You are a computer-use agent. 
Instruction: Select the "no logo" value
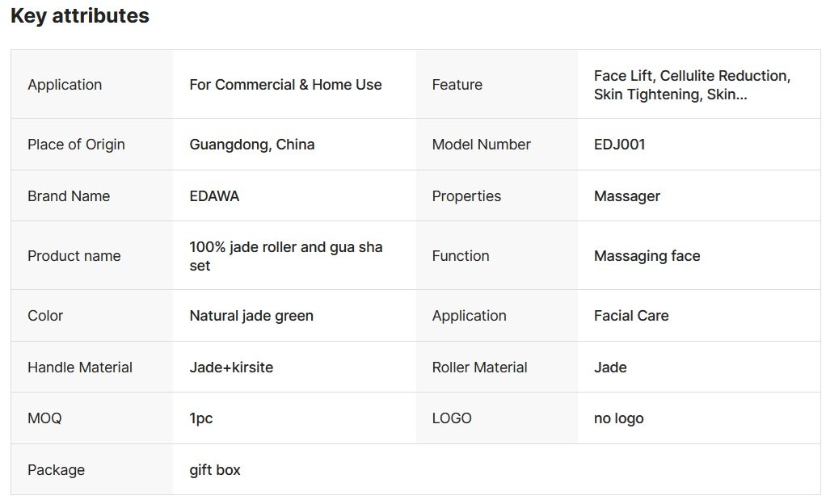pyautogui.click(x=619, y=418)
